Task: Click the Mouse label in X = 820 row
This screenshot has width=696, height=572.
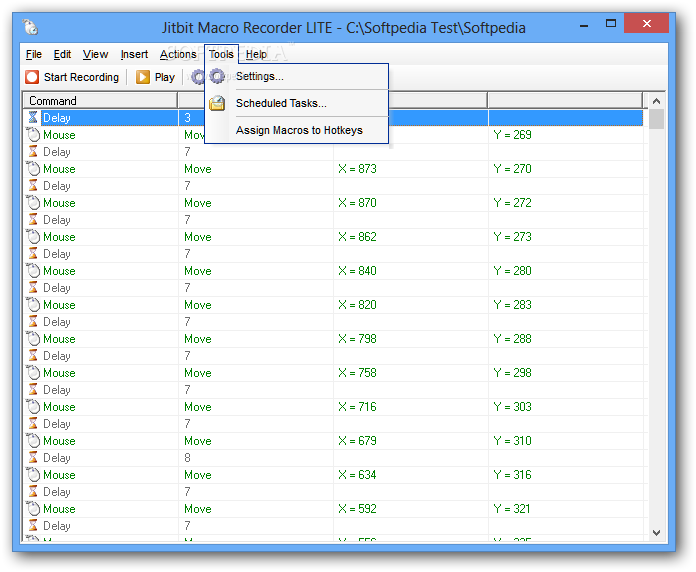Action: (59, 305)
